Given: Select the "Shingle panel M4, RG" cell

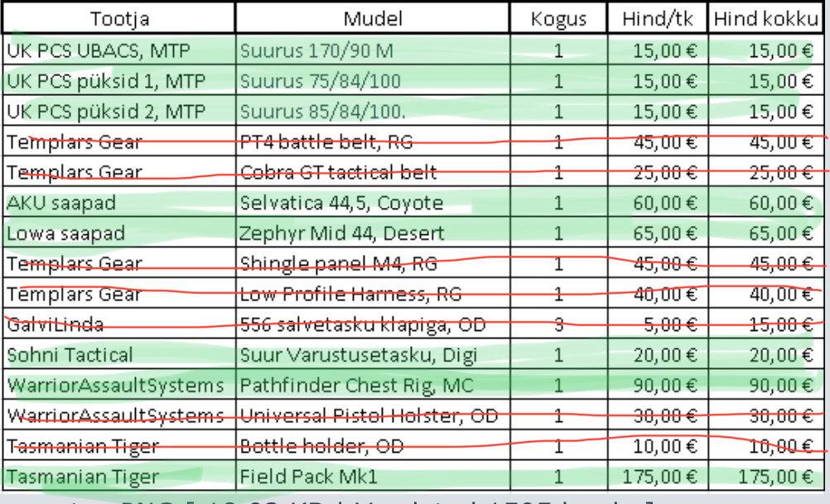Looking at the screenshot, I should coord(338,264).
